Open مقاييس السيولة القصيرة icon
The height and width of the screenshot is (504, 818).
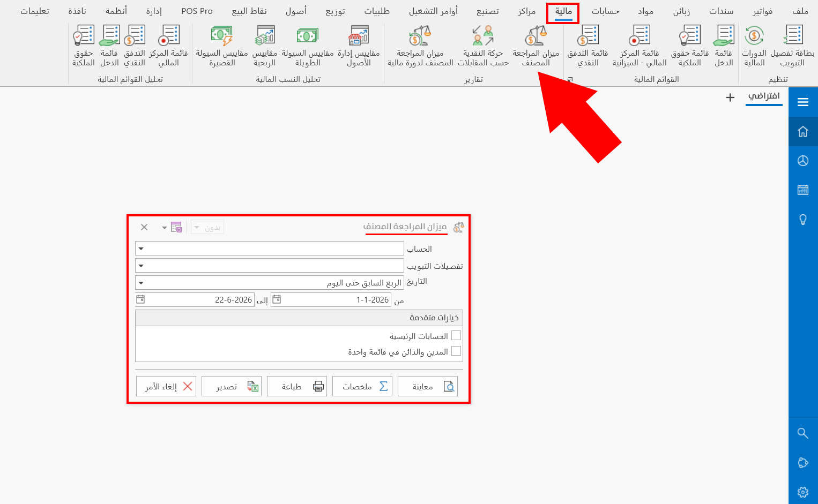pyautogui.click(x=222, y=46)
